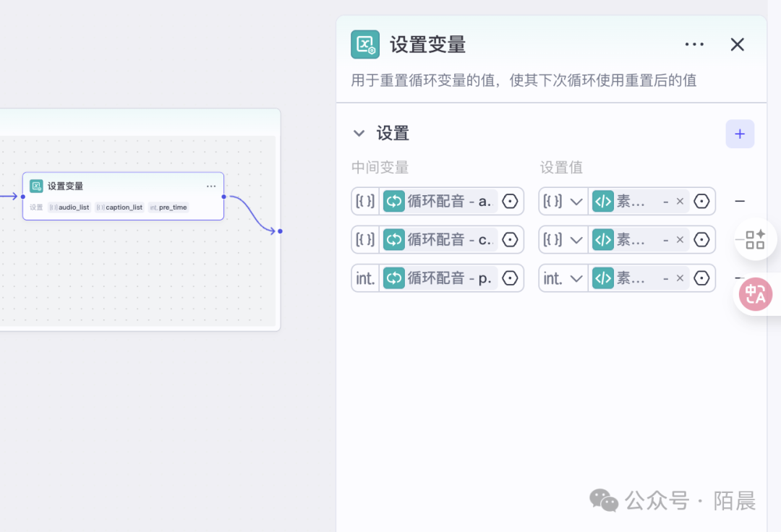
Task: Remove the first variable setting row
Action: [x=740, y=201]
